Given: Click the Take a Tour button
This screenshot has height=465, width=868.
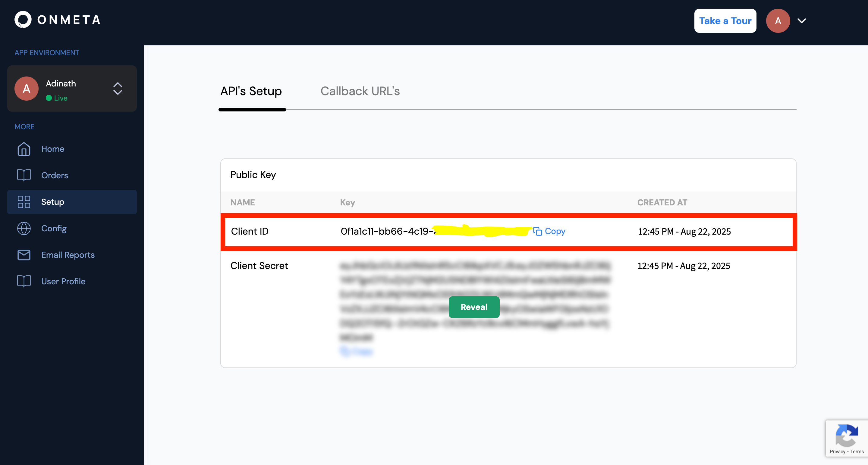Looking at the screenshot, I should point(725,20).
